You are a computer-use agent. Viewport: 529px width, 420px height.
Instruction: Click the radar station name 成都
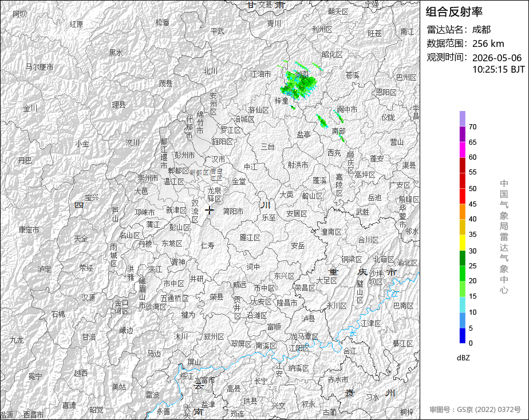[481, 30]
